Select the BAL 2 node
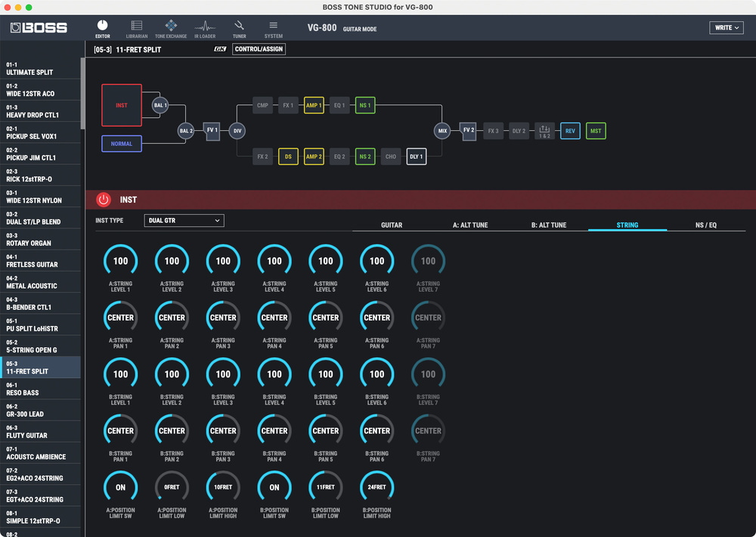 point(186,131)
